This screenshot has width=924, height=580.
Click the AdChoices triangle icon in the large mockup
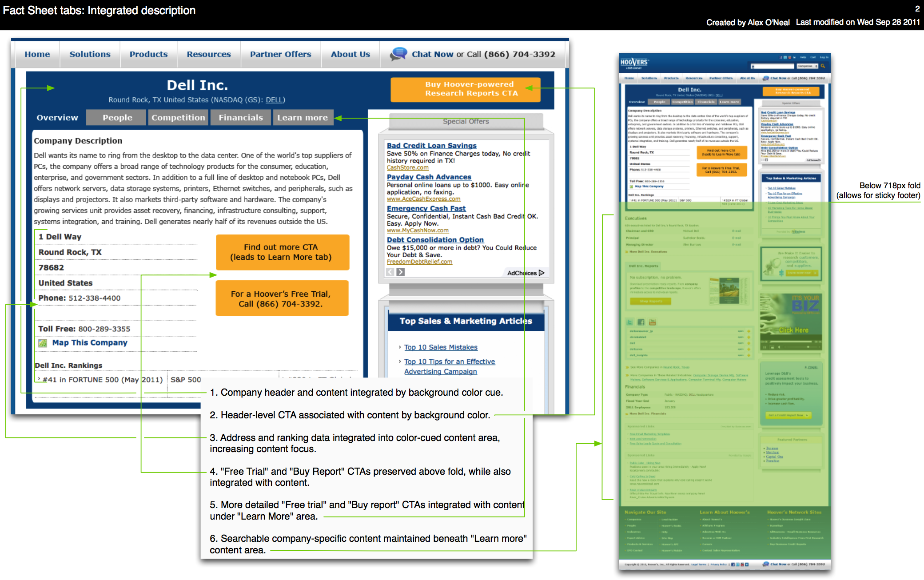[x=541, y=273]
